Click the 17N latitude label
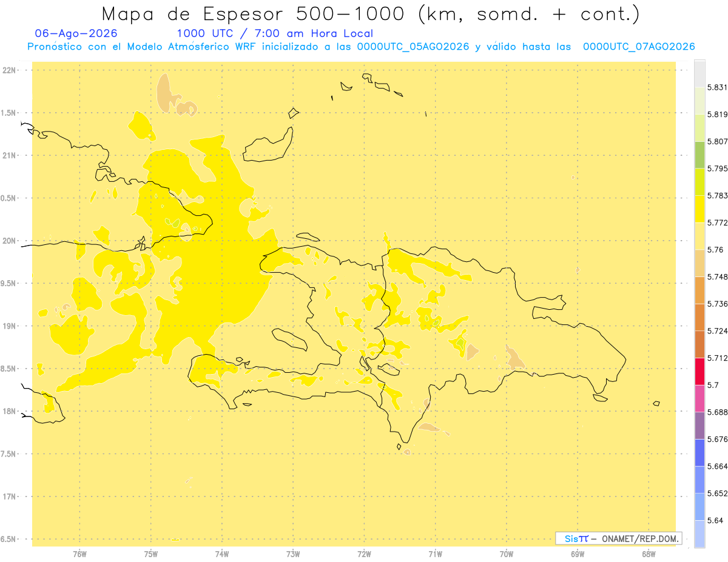Viewport: 728px width, 562px height. pos(9,497)
